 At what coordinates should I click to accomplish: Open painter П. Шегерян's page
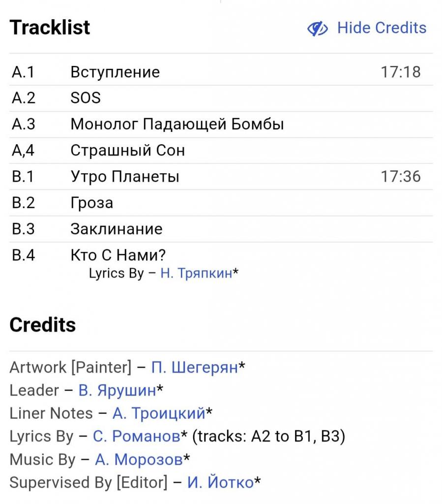[x=195, y=367]
